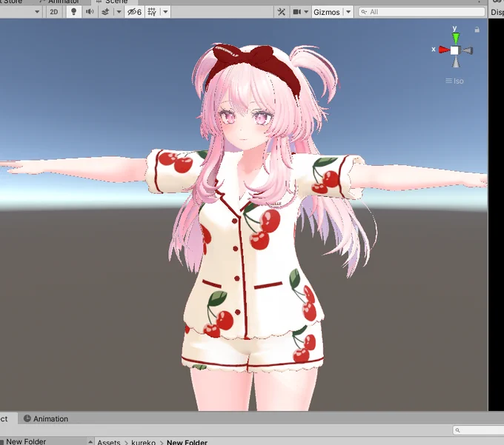
Task: Open the Animation tab in bottom panel
Action: tap(46, 418)
